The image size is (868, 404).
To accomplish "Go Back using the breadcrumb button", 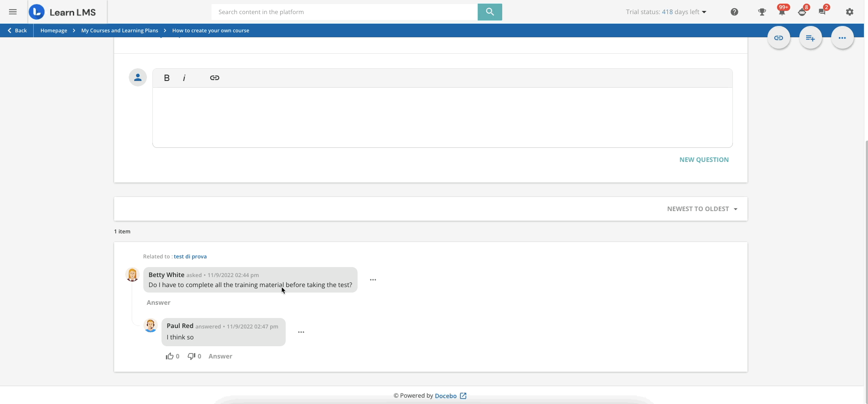I will [17, 30].
